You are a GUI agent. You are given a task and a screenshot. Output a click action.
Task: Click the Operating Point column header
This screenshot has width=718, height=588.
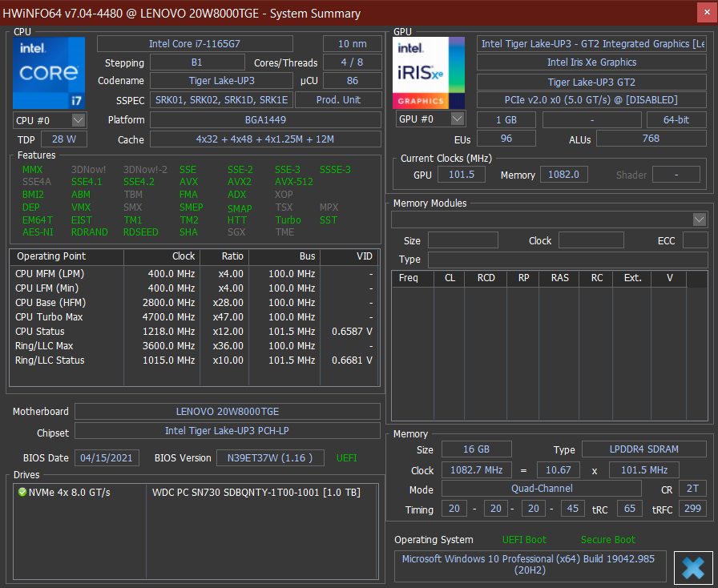click(x=51, y=256)
